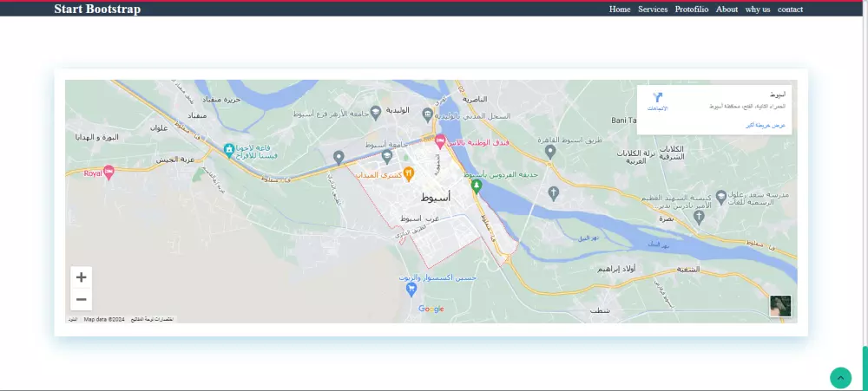Open the contact nav item
The image size is (868, 391).
(790, 10)
